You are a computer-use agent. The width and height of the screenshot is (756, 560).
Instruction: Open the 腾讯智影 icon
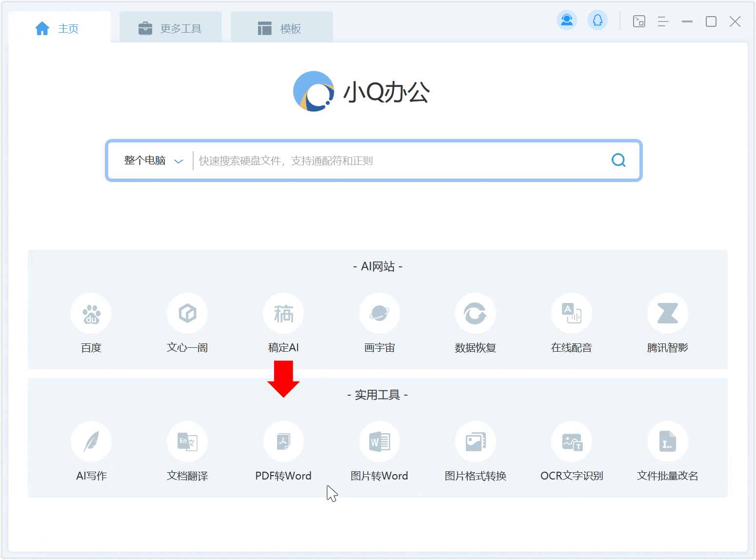pos(668,314)
